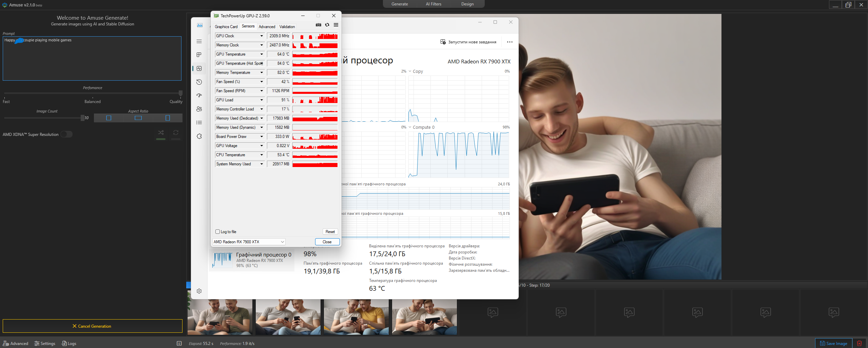Open the community icon in Amuse sidebar
The height and width of the screenshot is (348, 868).
[199, 109]
